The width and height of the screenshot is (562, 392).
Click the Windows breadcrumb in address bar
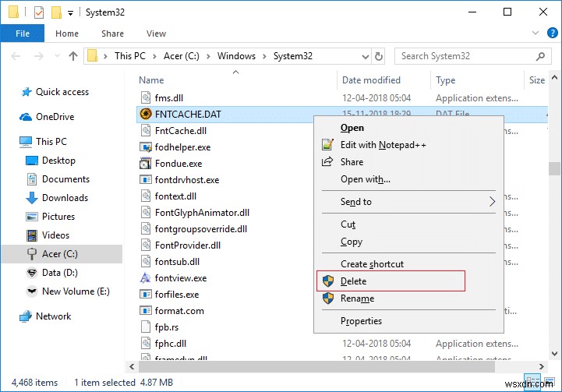pos(235,56)
